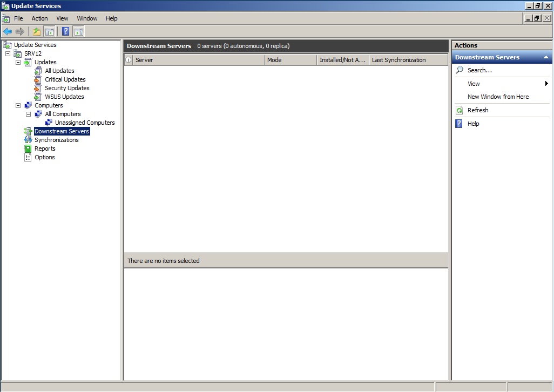Click New Window from Here
The height and width of the screenshot is (392, 554).
click(498, 97)
